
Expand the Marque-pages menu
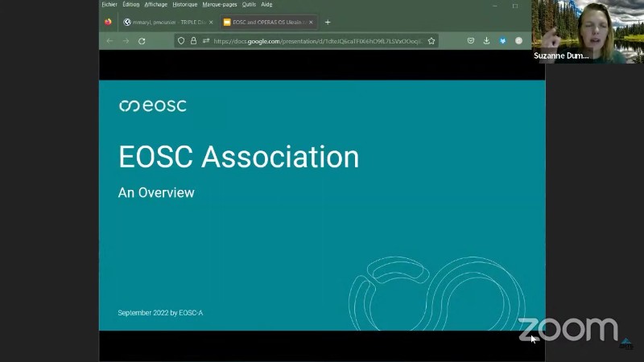pyautogui.click(x=219, y=4)
